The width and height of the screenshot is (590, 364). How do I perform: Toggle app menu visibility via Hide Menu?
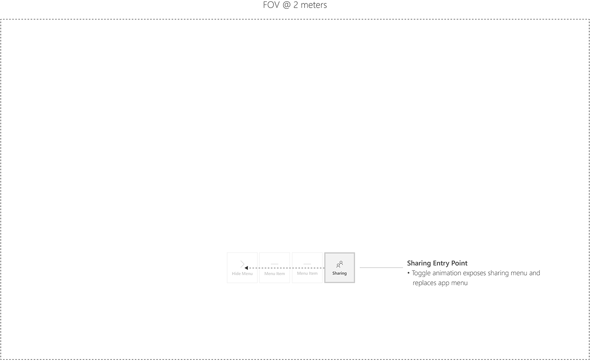(242, 267)
